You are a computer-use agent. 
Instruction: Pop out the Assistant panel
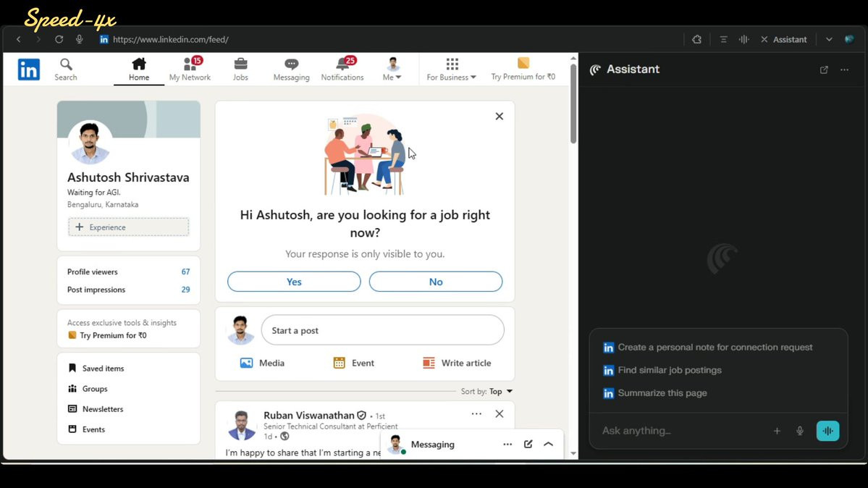(824, 70)
